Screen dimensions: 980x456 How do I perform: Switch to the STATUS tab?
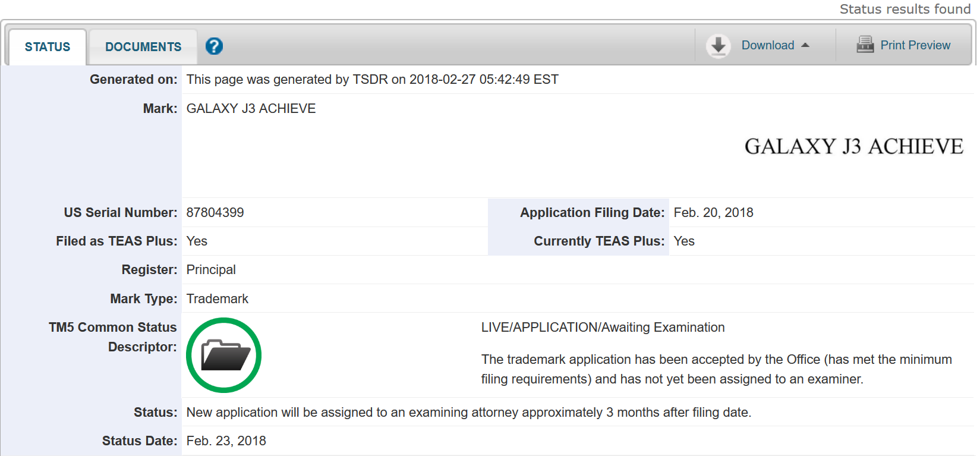pos(48,47)
